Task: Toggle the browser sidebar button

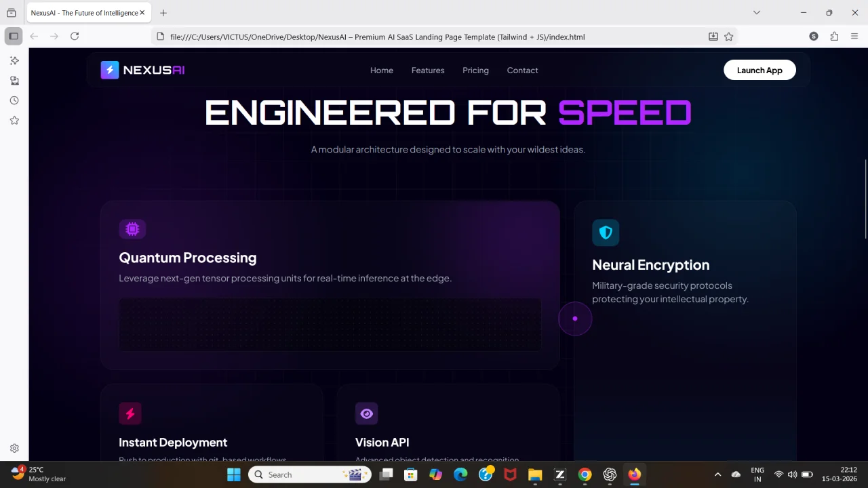Action: [14, 36]
